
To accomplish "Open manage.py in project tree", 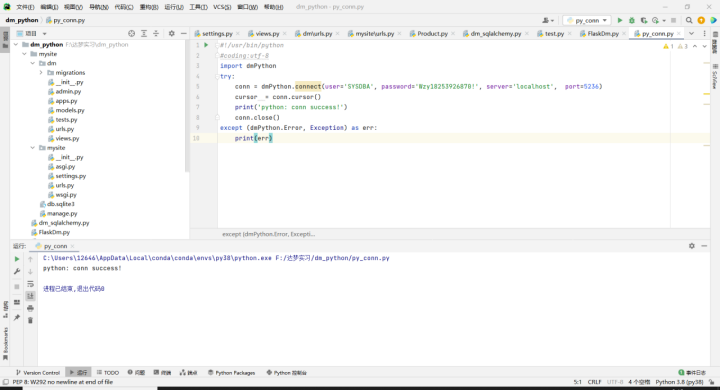I will pyautogui.click(x=62, y=214).
